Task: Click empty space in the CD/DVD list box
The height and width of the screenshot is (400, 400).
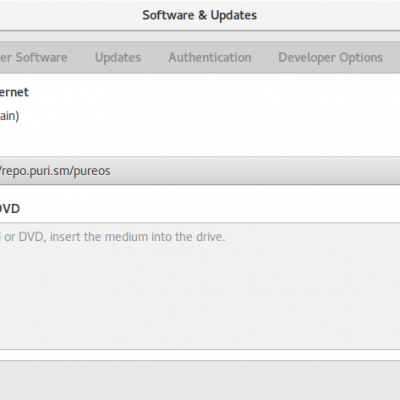Action: tap(200, 297)
